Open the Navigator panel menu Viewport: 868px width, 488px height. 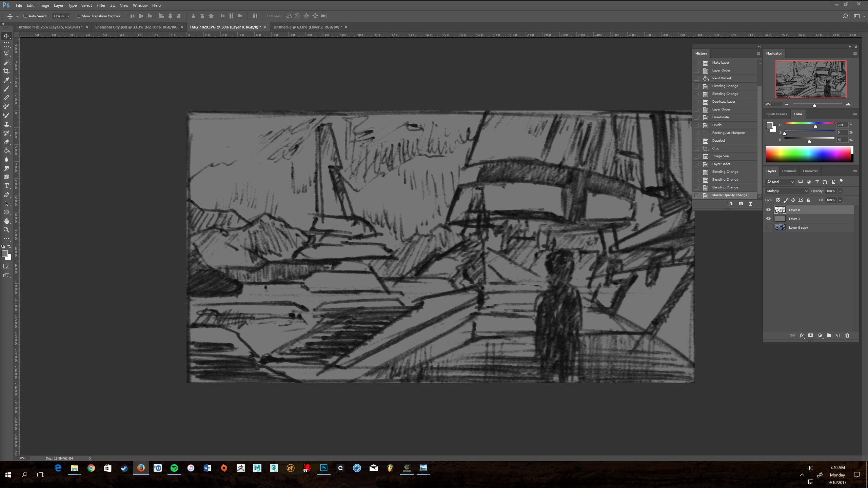(855, 54)
